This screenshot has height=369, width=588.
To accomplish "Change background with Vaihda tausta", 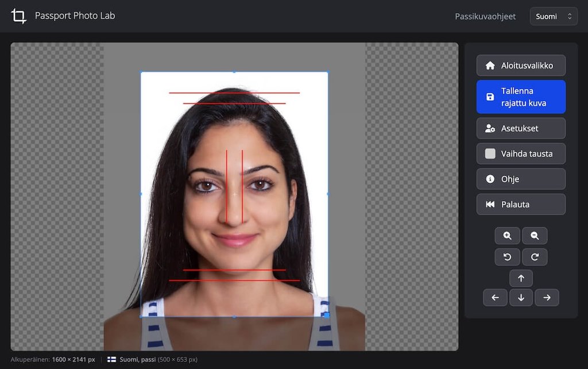I will point(520,153).
